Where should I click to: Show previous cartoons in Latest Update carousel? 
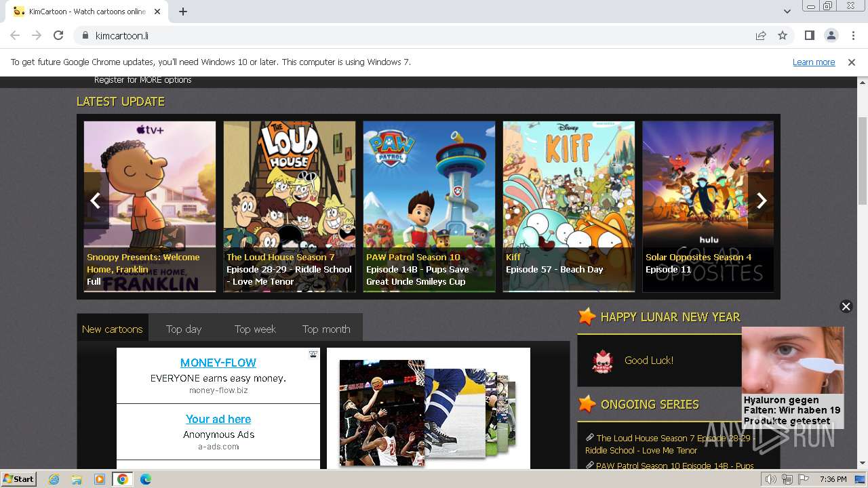click(x=96, y=201)
